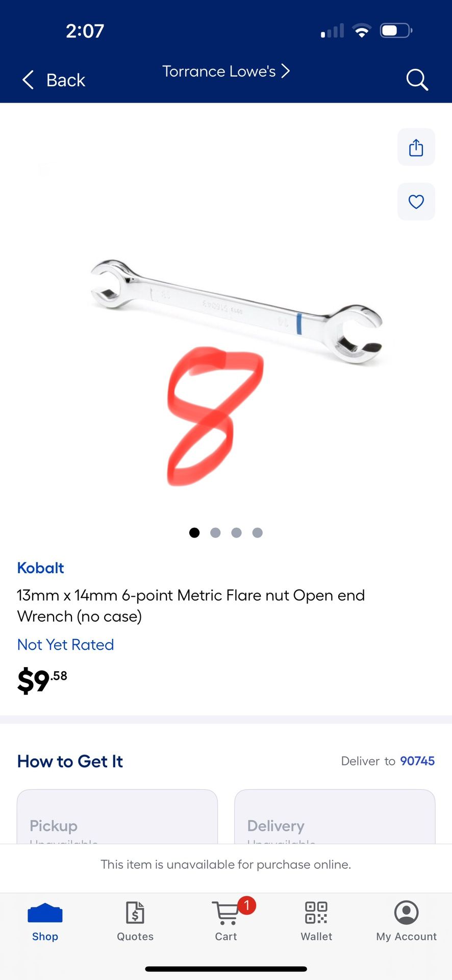452x980 pixels.
Task: Open the Kobalt brand link
Action: click(40, 568)
